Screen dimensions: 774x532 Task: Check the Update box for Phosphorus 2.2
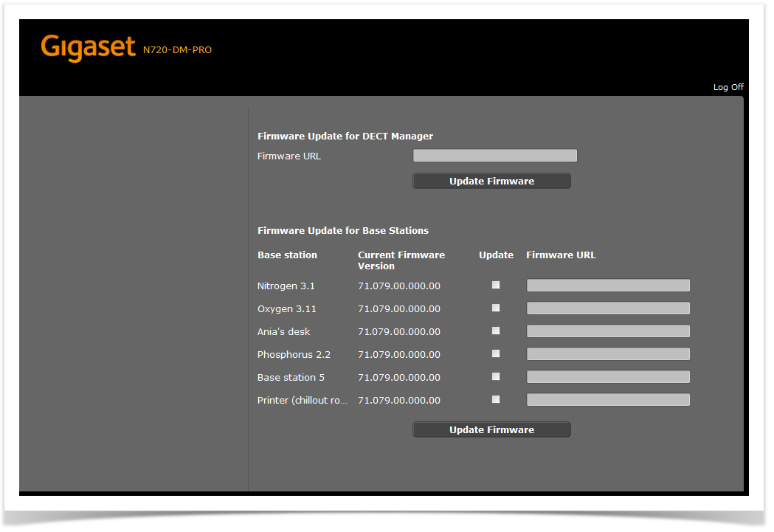pyautogui.click(x=496, y=354)
